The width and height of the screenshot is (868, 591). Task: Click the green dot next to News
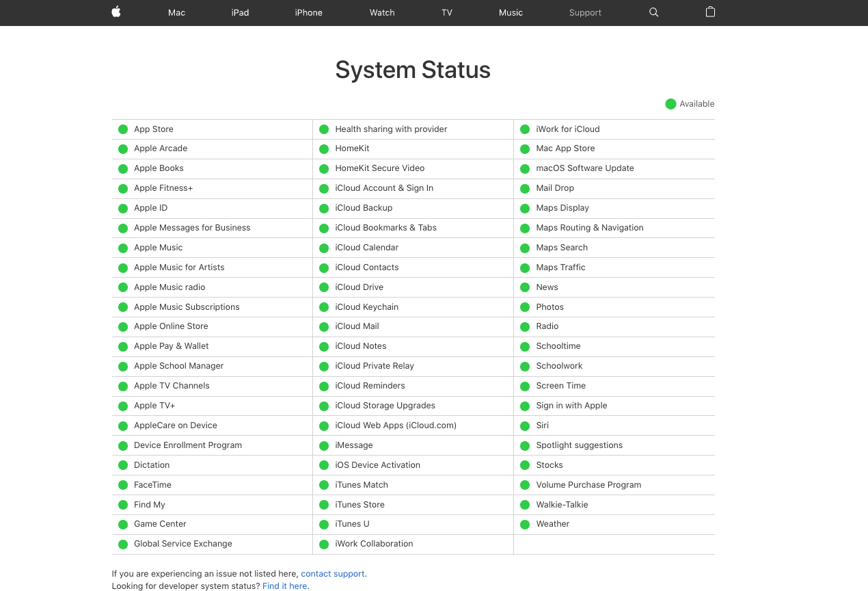coord(525,287)
